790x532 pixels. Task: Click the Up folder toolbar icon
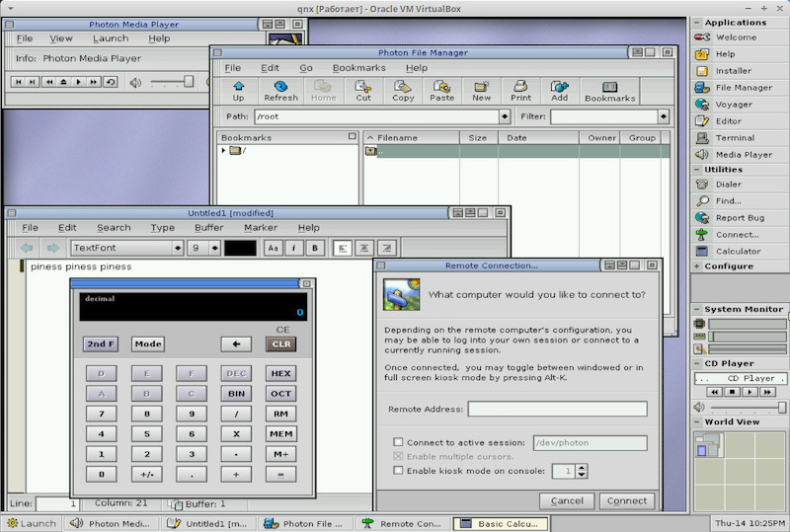coord(238,91)
